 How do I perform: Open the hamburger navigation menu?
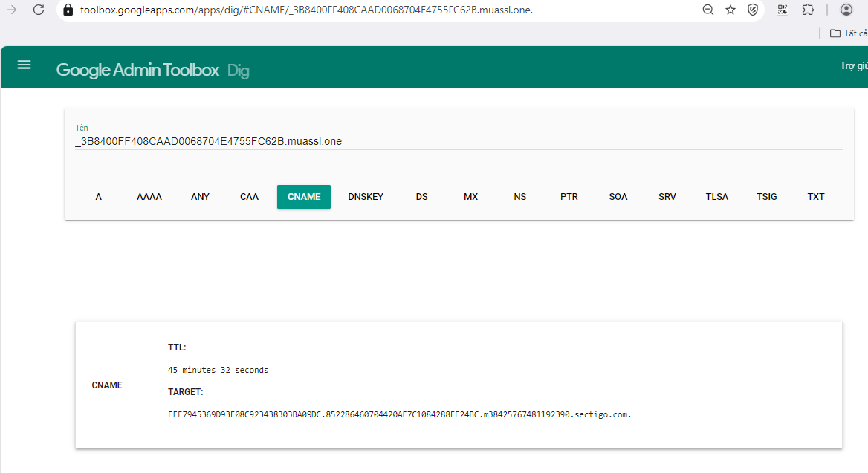[25, 65]
